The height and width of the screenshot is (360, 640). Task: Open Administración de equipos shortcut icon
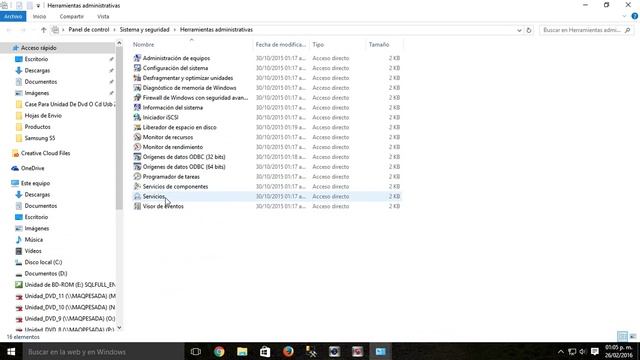click(x=137, y=58)
